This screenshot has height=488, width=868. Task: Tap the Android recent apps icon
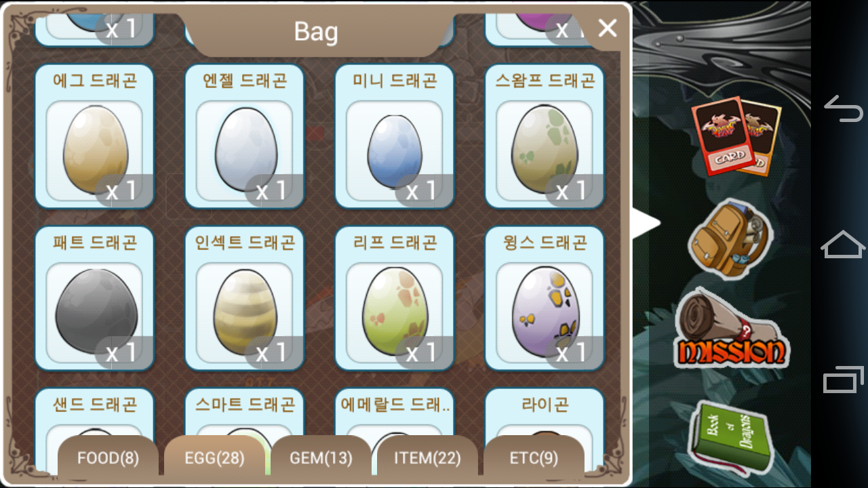(843, 380)
